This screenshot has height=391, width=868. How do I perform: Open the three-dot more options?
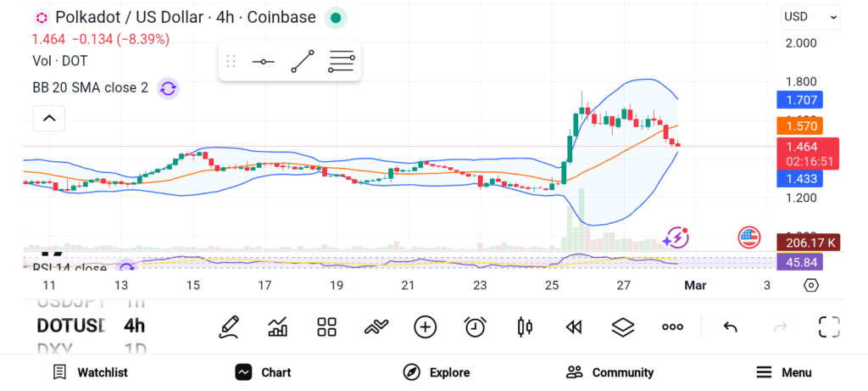pos(672,327)
